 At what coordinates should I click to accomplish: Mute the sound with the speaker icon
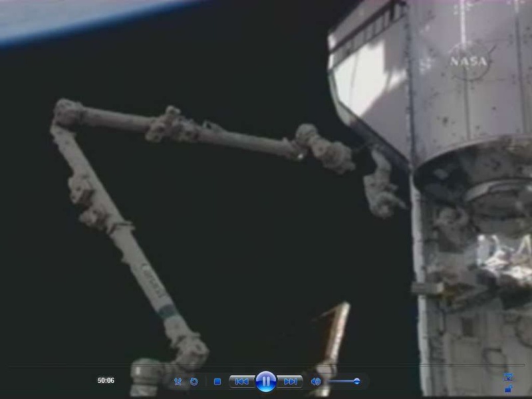315,382
